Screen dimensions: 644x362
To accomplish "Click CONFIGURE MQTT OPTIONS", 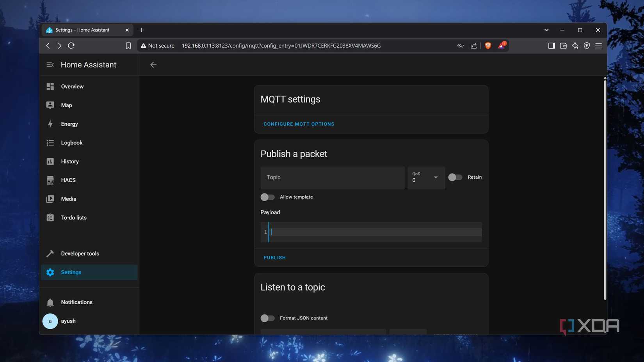I will coord(299,124).
